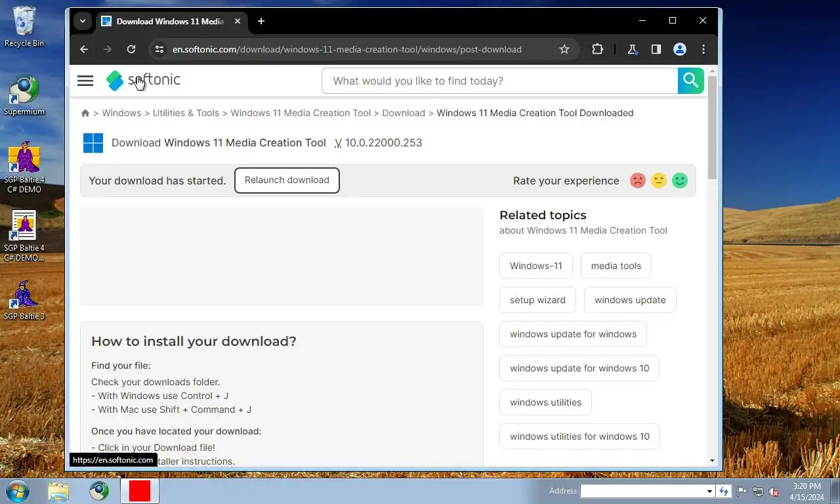This screenshot has height=504, width=840.
Task: Rate experience with the sad red face
Action: 638,180
